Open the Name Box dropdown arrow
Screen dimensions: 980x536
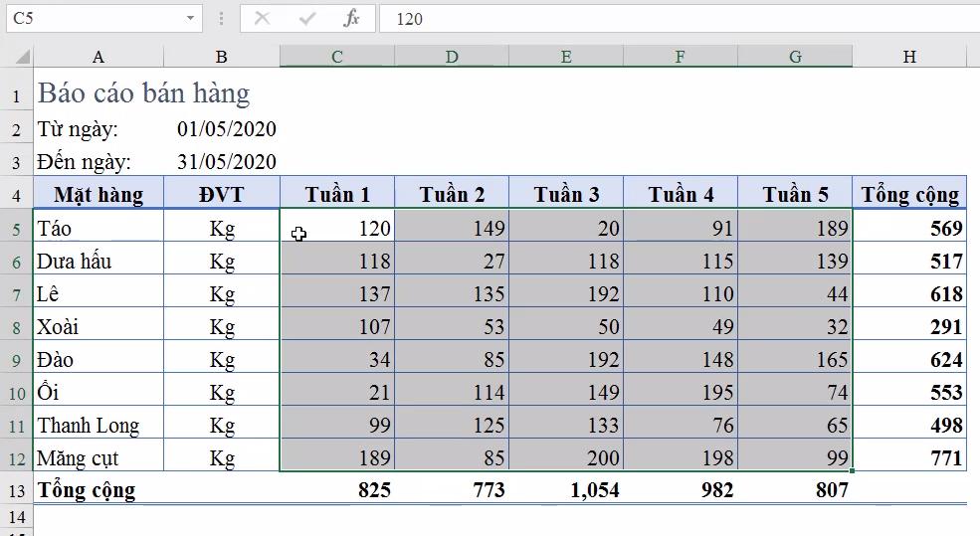pos(190,19)
